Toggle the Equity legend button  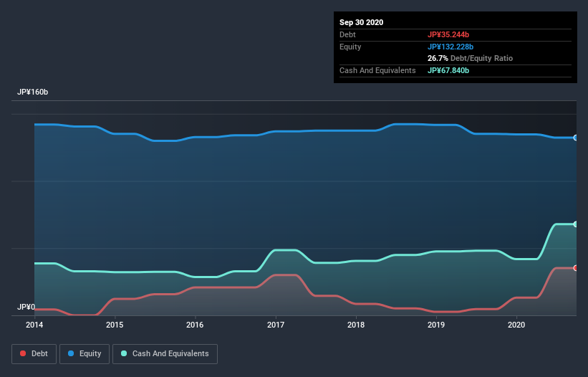[85, 354]
